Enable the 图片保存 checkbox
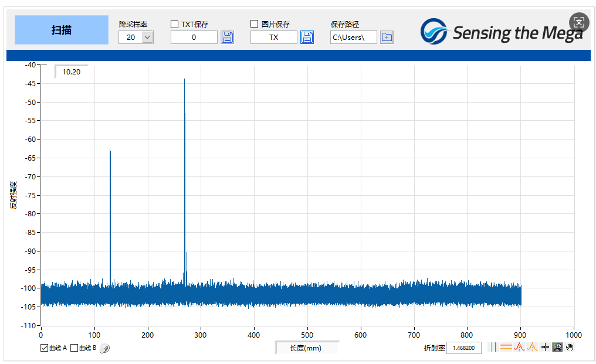The image size is (596, 364). (254, 24)
